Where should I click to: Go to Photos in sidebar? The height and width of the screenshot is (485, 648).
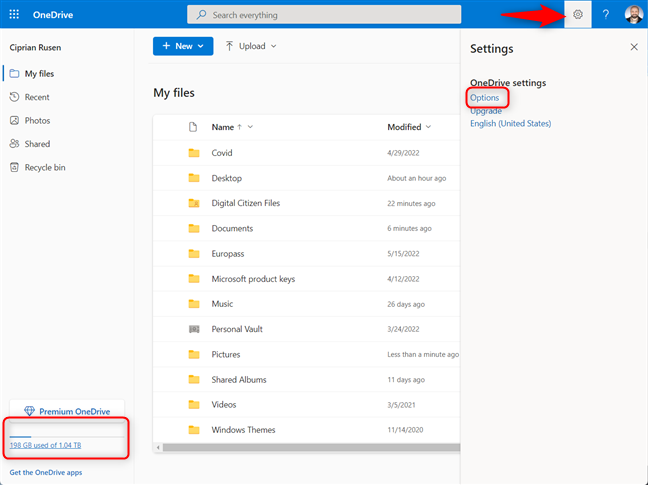[x=37, y=121]
